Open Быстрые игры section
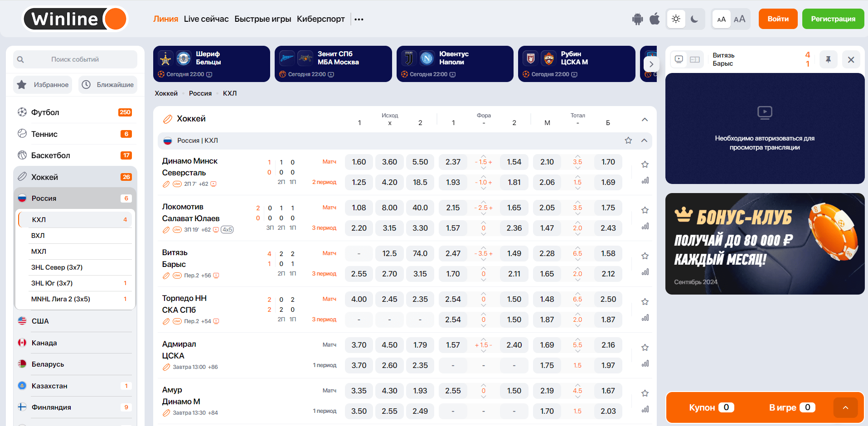The width and height of the screenshot is (868, 426). (262, 19)
